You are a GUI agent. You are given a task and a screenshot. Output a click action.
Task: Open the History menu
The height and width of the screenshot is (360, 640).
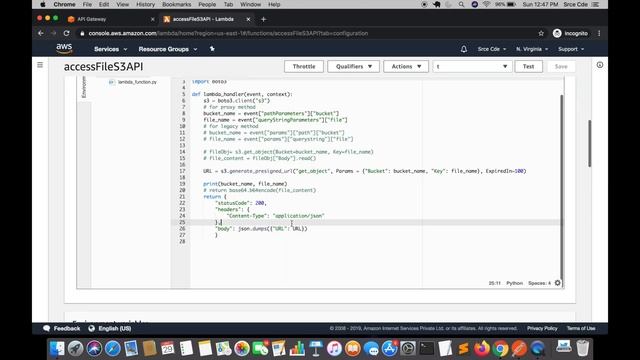click(145, 4)
